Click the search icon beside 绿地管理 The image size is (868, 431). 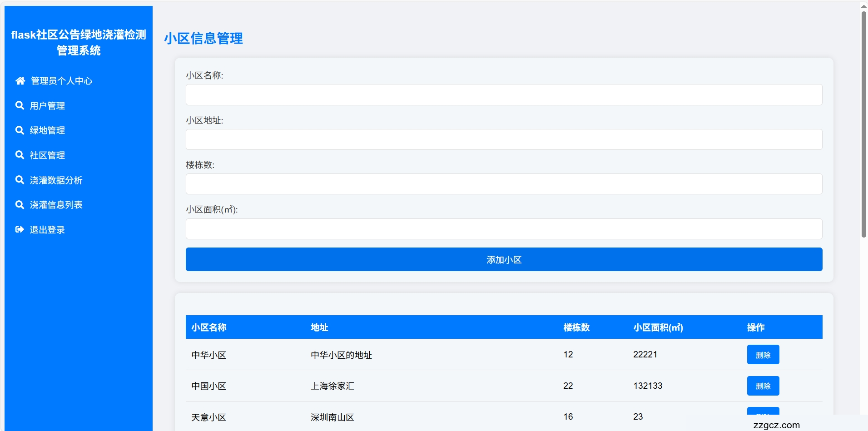click(20, 130)
